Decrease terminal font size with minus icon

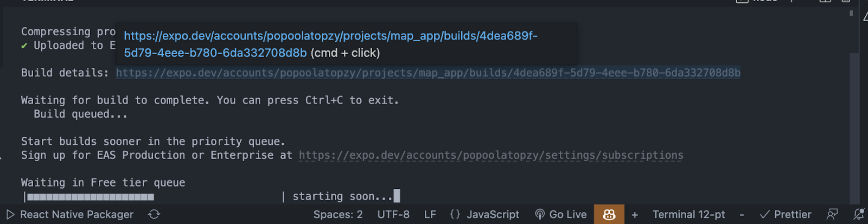tap(742, 215)
